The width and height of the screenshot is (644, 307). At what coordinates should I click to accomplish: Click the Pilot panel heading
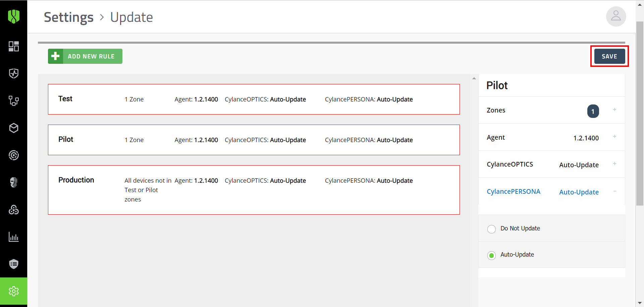pyautogui.click(x=497, y=85)
